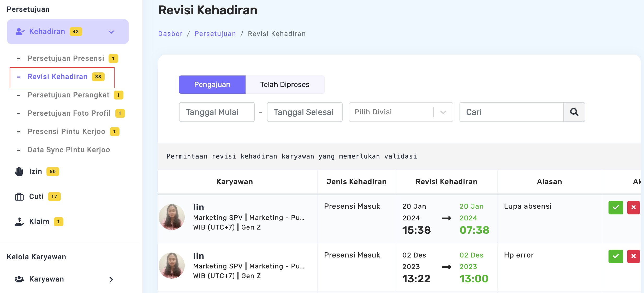Screen dimensions: 644x293
Task: Click the search magnifier icon button
Action: click(574, 112)
